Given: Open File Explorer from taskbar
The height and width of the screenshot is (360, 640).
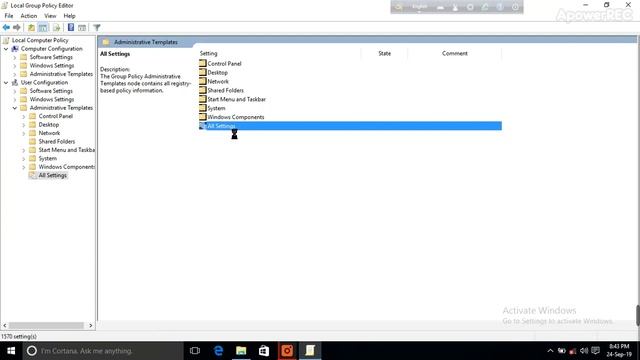Looking at the screenshot, I should tap(241, 351).
